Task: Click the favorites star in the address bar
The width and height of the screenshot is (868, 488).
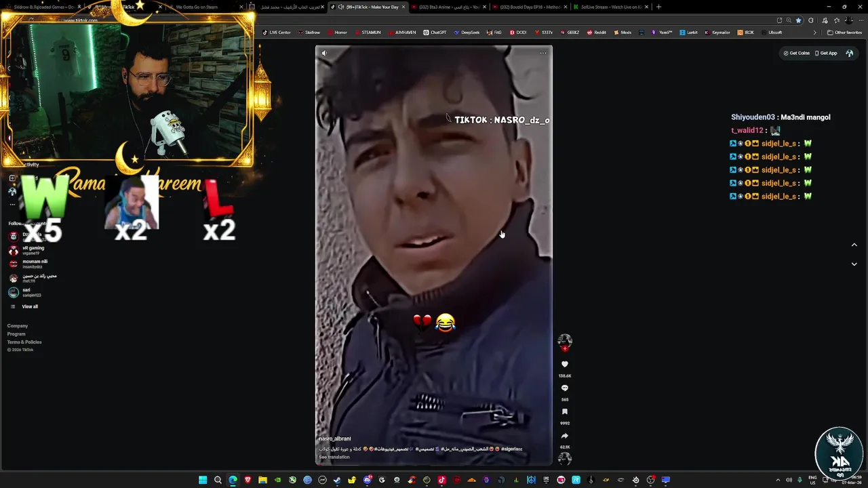Action: [798, 20]
